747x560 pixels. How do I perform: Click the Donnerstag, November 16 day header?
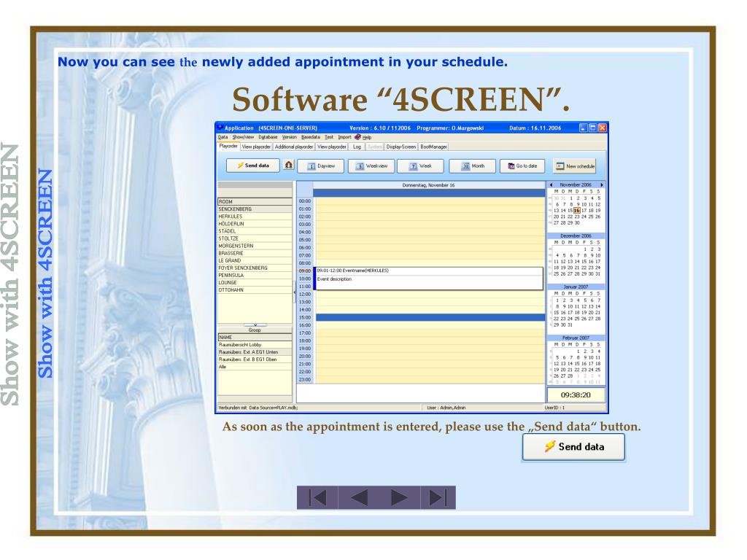(428, 185)
